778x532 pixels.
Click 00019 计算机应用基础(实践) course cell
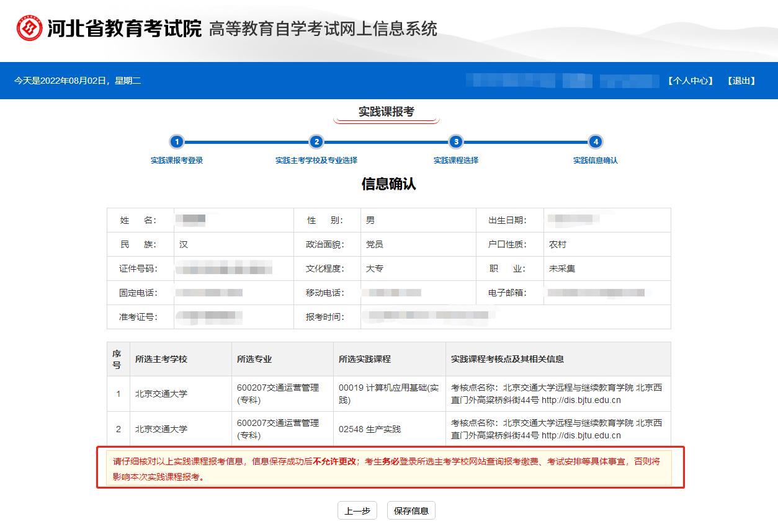pos(389,394)
